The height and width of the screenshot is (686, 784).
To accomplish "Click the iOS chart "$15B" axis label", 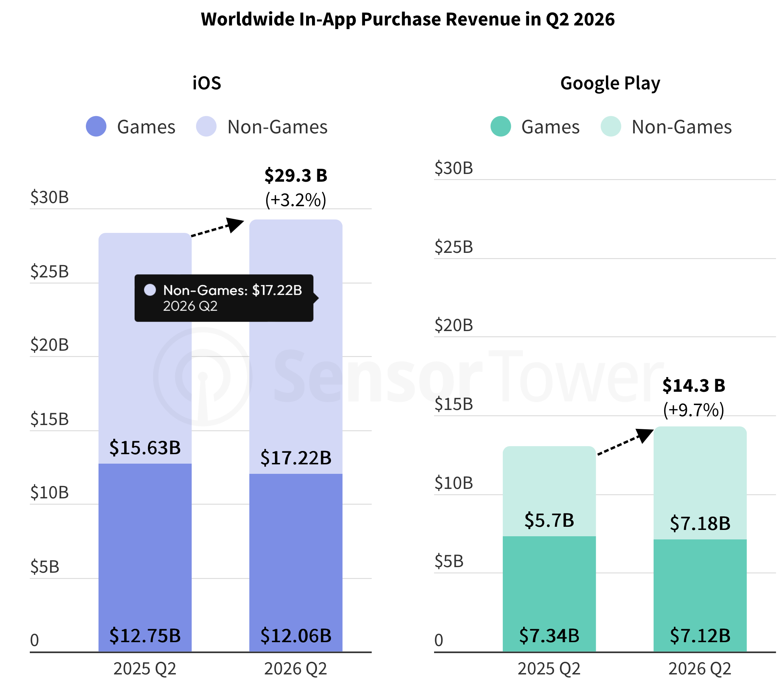I will pos(49,419).
